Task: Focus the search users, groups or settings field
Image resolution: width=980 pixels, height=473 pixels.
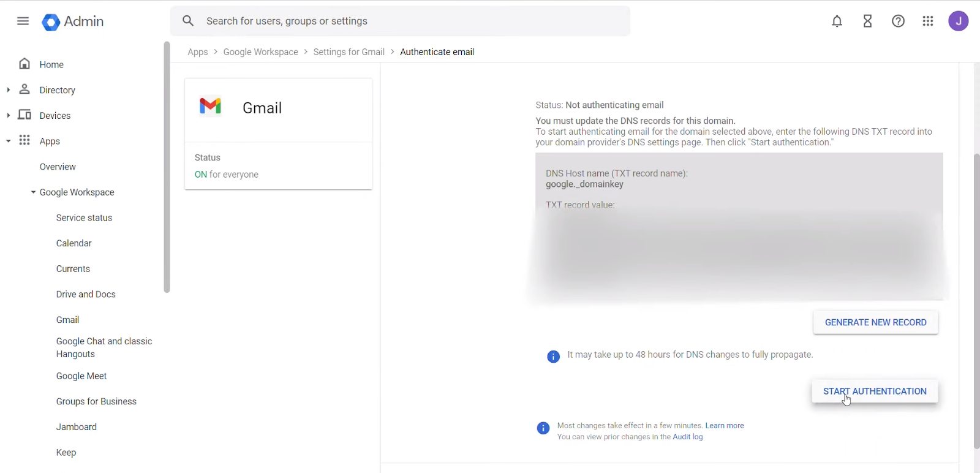Action: pyautogui.click(x=401, y=21)
